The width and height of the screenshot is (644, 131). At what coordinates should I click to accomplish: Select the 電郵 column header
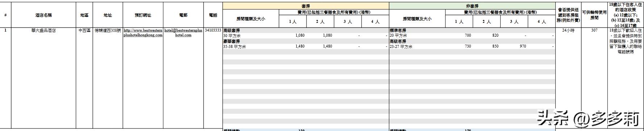(183, 15)
